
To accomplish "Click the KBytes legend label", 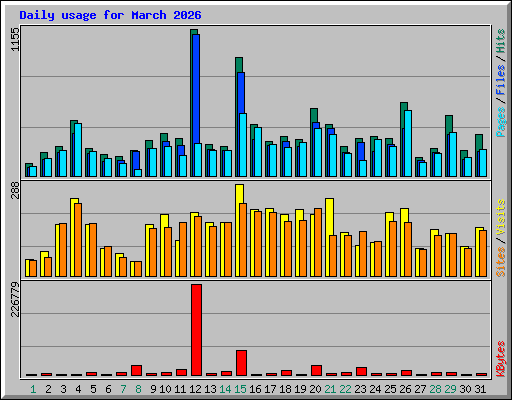I will 500,359.
